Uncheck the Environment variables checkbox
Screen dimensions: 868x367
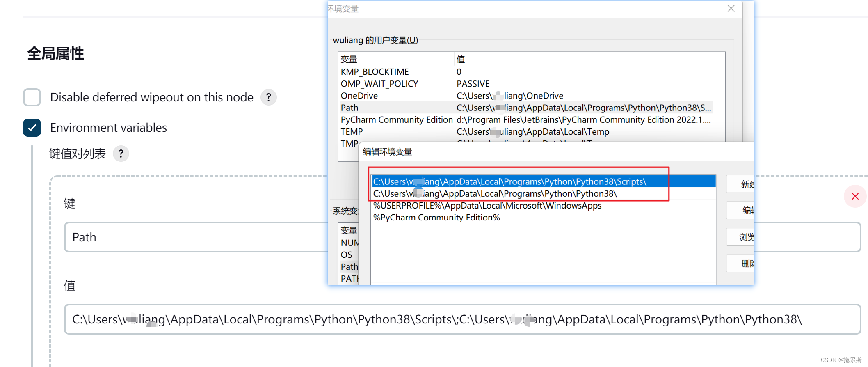pyautogui.click(x=32, y=128)
